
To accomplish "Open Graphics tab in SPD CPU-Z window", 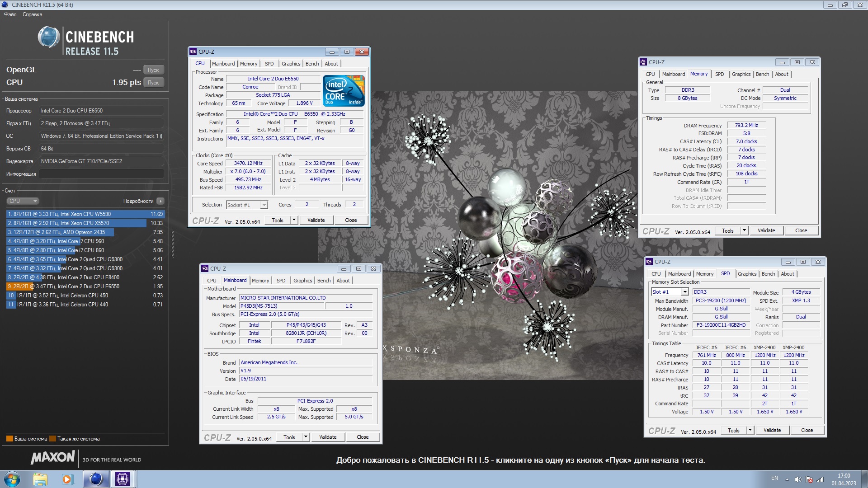I will point(747,274).
